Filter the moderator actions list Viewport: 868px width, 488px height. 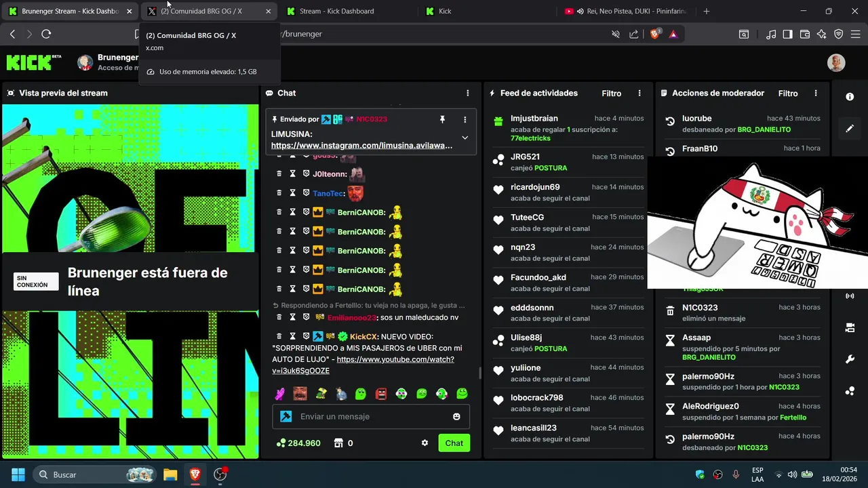click(x=788, y=93)
